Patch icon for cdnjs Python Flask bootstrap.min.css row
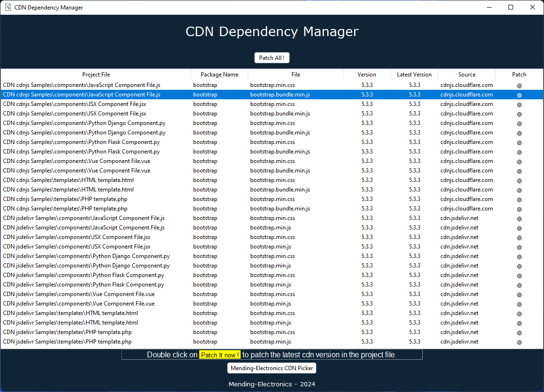Screen dimensions: 544x392 pos(519,143)
